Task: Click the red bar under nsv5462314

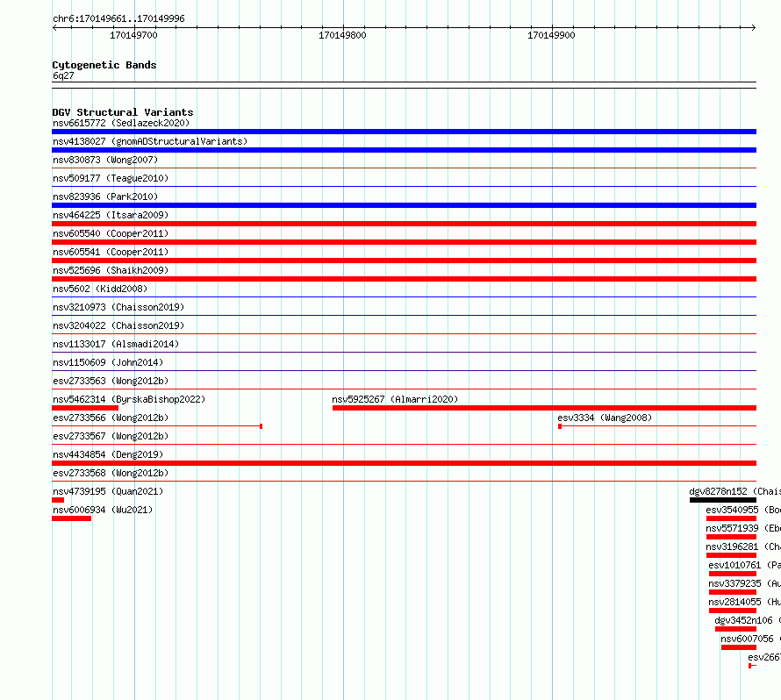Action: tap(85, 408)
